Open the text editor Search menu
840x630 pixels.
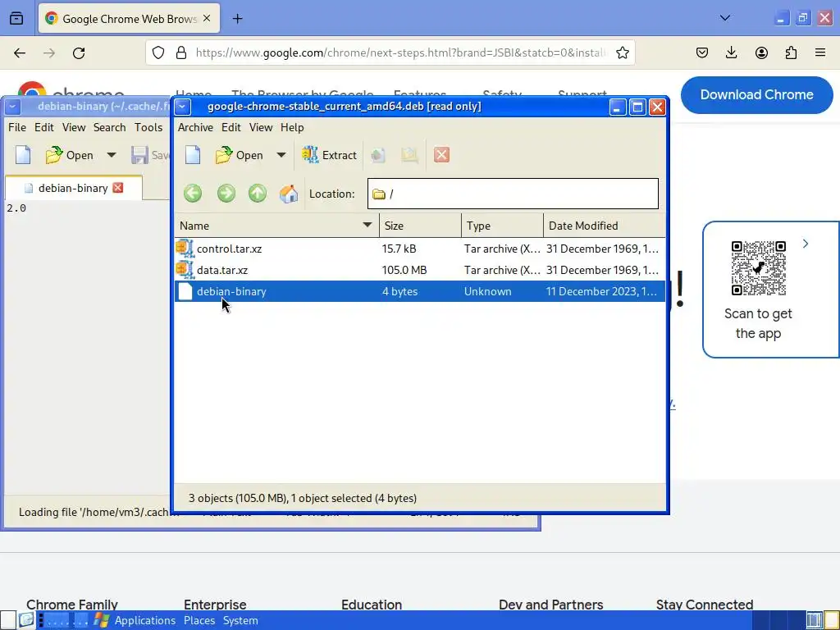109,127
